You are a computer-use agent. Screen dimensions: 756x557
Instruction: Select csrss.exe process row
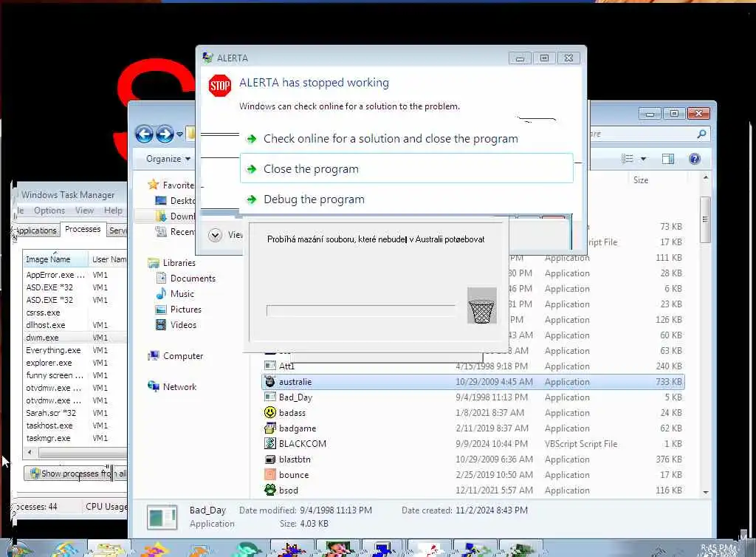76,312
